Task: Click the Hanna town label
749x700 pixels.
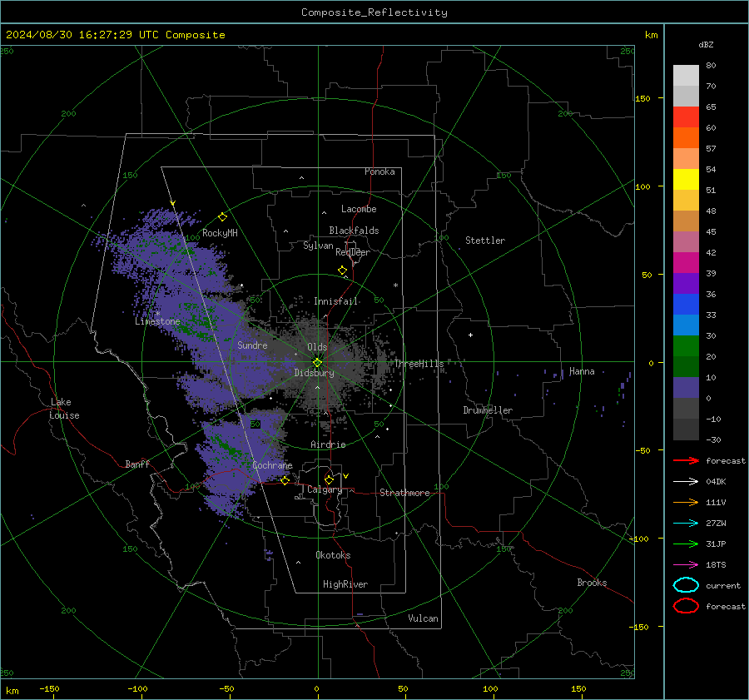Action: pos(582,371)
